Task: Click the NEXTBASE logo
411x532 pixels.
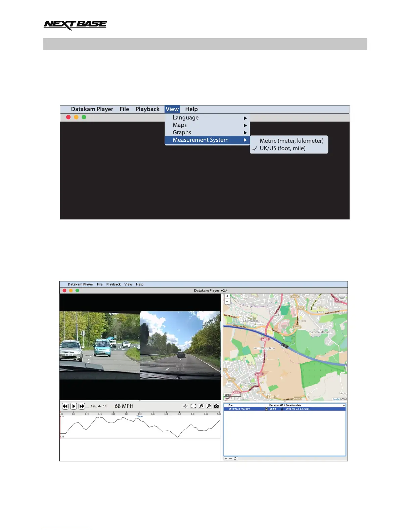Action: pyautogui.click(x=75, y=25)
